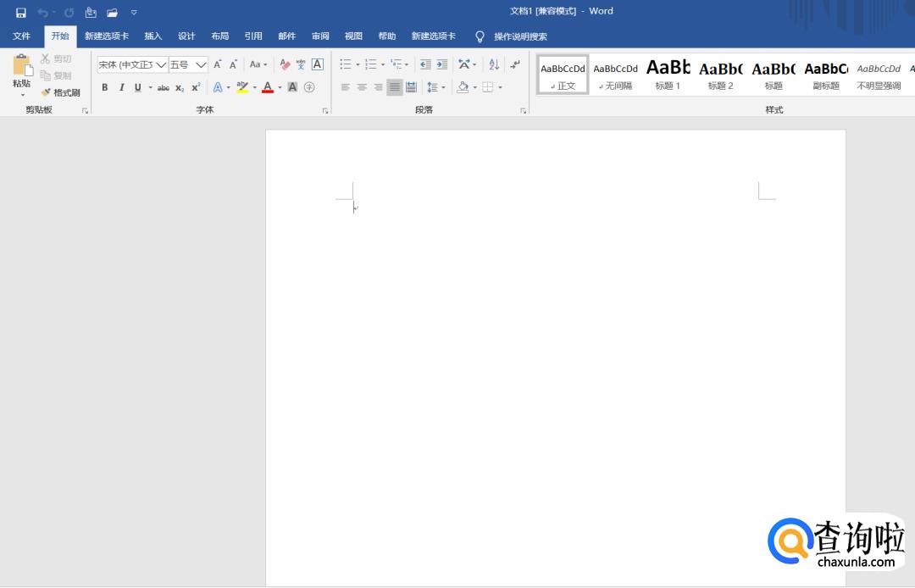Viewport: 915px width, 588px height.
Task: Switch to the 审阅 (Review) tab
Action: pos(320,36)
